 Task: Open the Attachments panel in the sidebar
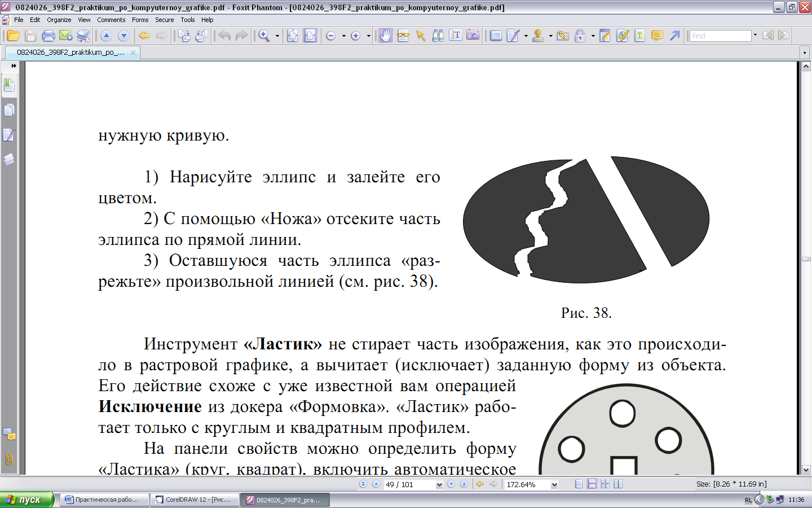(x=10, y=459)
